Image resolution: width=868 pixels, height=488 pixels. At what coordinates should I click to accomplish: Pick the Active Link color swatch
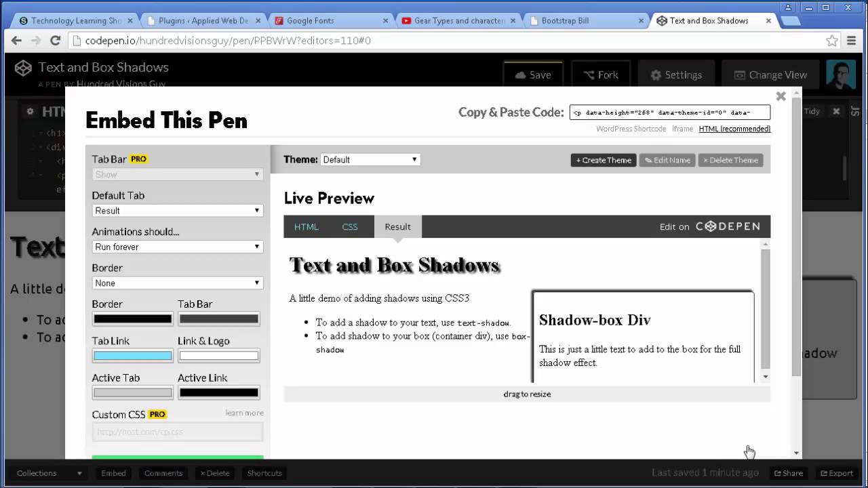point(219,392)
